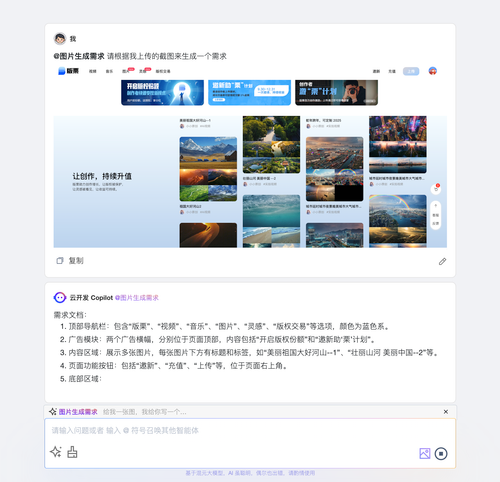The image size is (500, 482).
Task: Click list item 1 about 顶部导航栏
Action: 224,326
